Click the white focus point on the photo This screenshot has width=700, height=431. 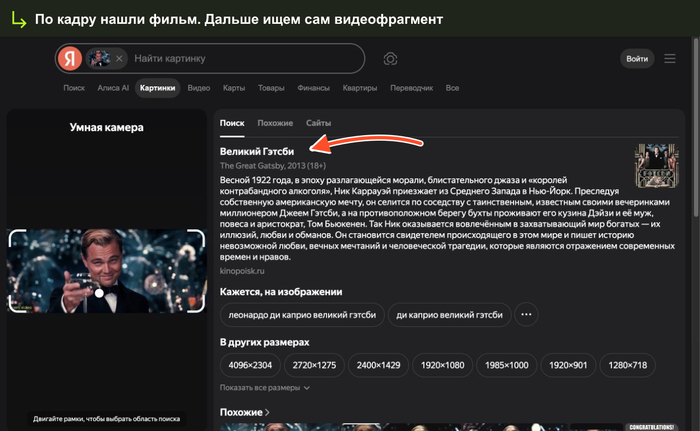pyautogui.click(x=99, y=293)
